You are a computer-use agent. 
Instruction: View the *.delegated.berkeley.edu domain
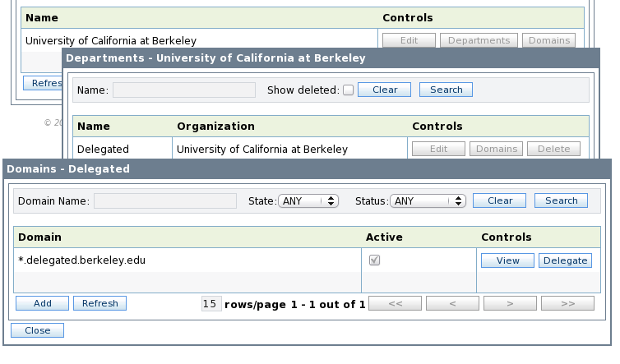click(507, 260)
